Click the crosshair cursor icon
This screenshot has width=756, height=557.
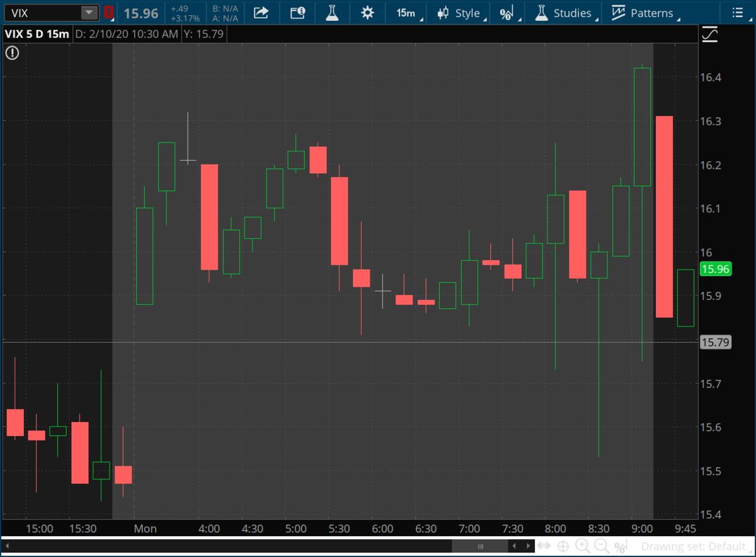tap(563, 546)
